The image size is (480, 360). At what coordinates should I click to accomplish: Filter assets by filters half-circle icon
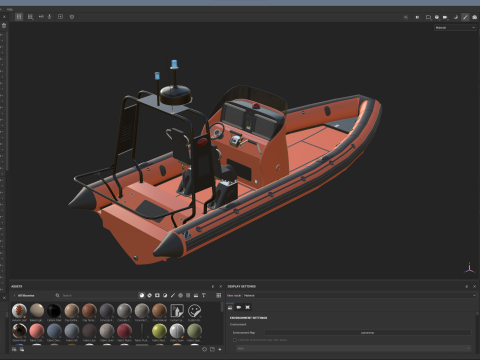[165, 295]
